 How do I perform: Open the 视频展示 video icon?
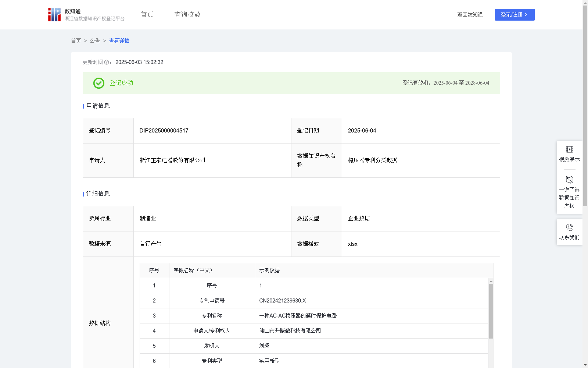point(569,149)
